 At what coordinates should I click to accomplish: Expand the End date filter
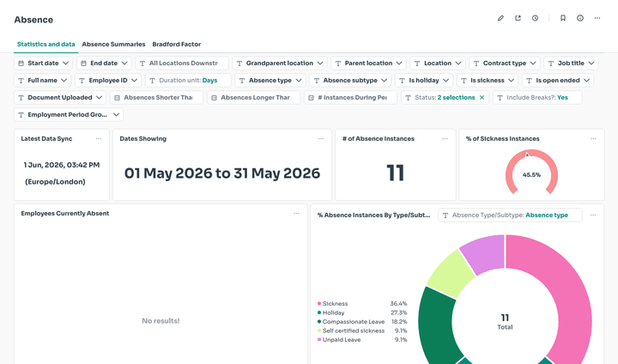[104, 63]
